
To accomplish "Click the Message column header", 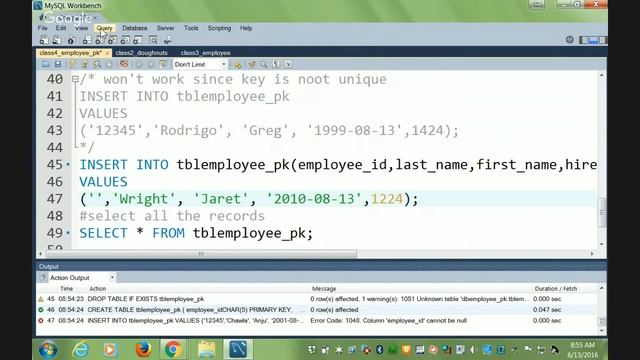I will point(324,289).
